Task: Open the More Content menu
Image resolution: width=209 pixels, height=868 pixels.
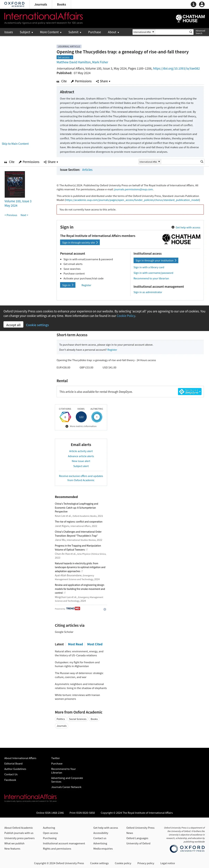Action: click(x=51, y=32)
